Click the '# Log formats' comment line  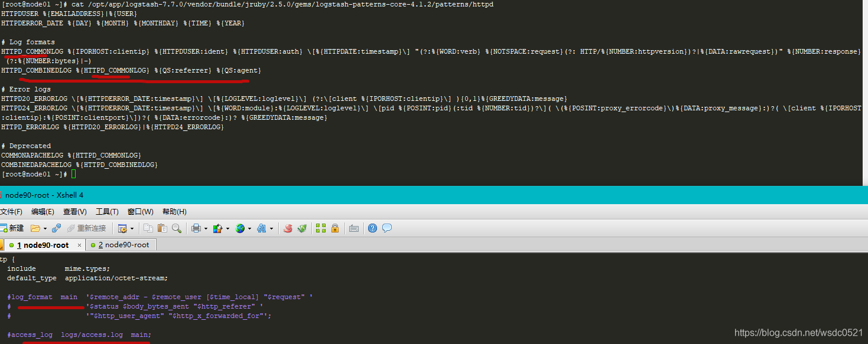(28, 42)
